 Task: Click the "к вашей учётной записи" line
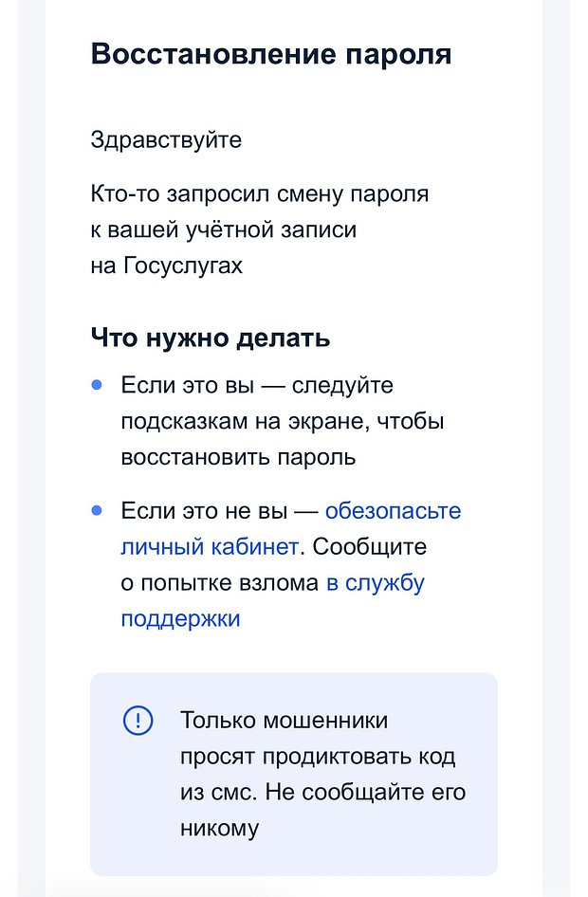224,230
